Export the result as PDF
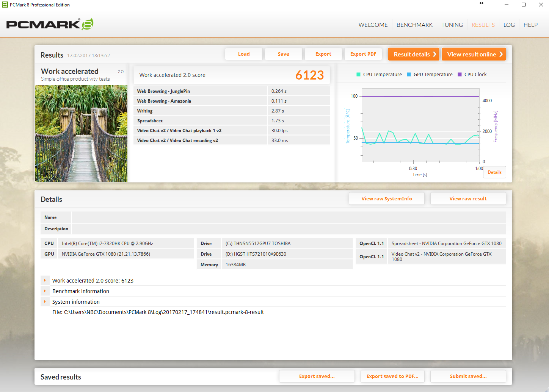Image resolution: width=549 pixels, height=392 pixels. tap(363, 54)
